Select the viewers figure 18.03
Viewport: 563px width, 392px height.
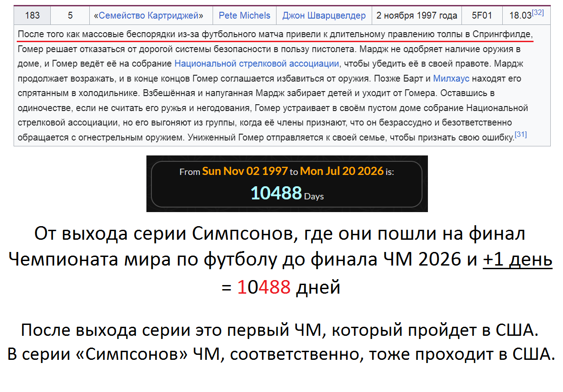(x=520, y=16)
